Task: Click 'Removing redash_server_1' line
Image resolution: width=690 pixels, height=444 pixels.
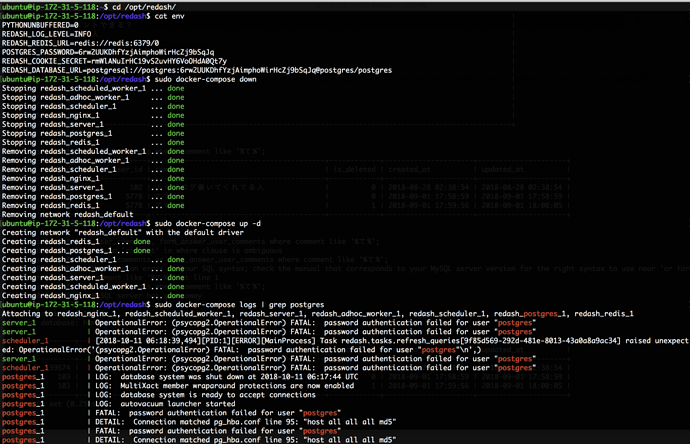Action: (x=93, y=187)
